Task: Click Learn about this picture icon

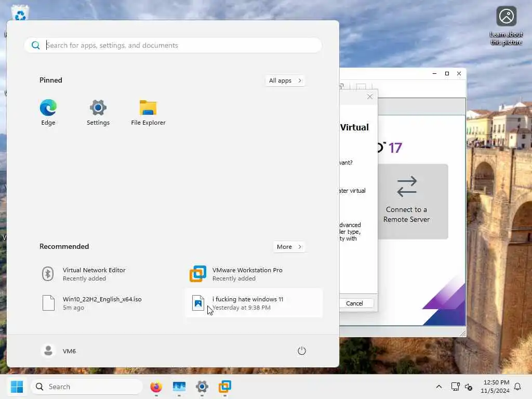Action: [x=506, y=25]
